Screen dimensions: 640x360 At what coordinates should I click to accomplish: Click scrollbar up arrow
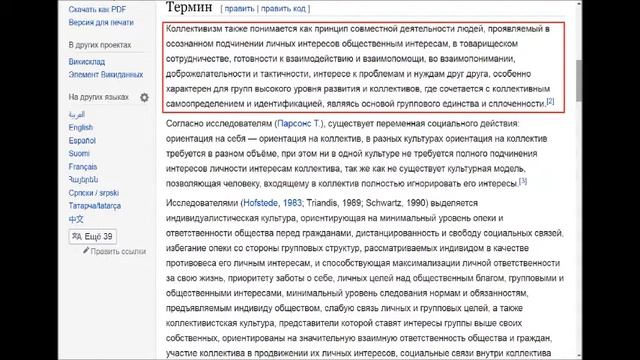pos(579,3)
